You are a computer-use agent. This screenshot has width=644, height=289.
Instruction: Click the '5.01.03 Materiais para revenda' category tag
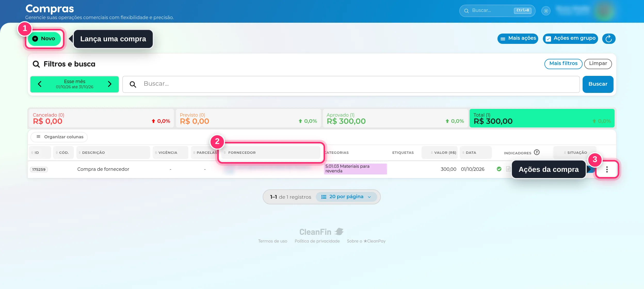click(x=355, y=169)
